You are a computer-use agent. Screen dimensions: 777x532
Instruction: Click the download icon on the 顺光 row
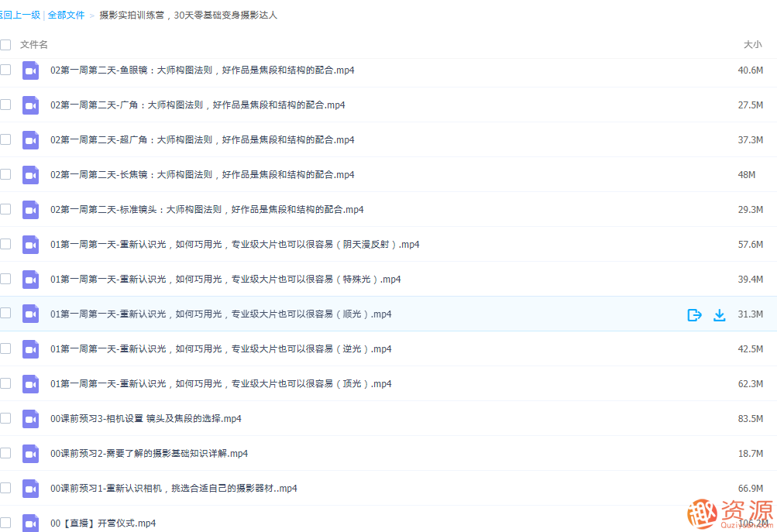(719, 314)
